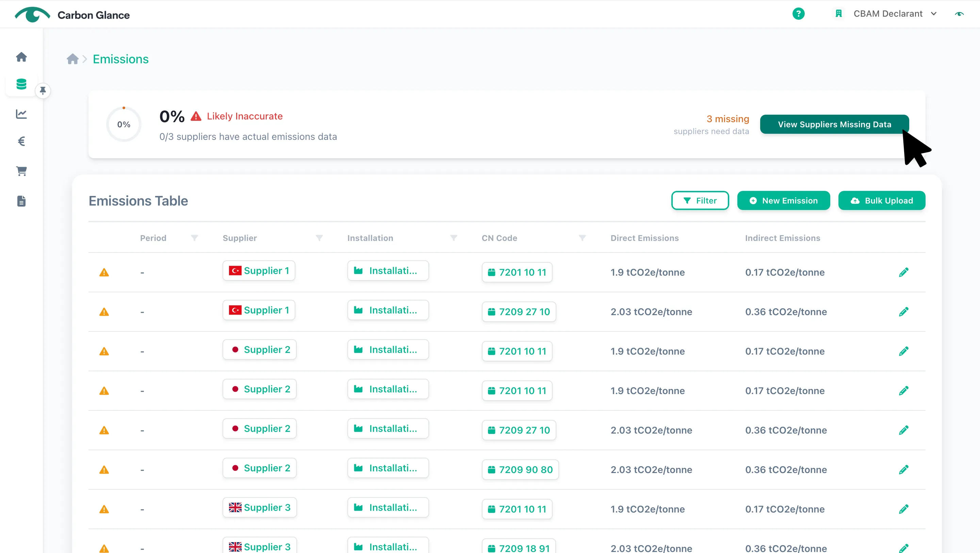Select the Emissions database sidebar icon
This screenshot has width=980, height=553.
click(x=21, y=84)
